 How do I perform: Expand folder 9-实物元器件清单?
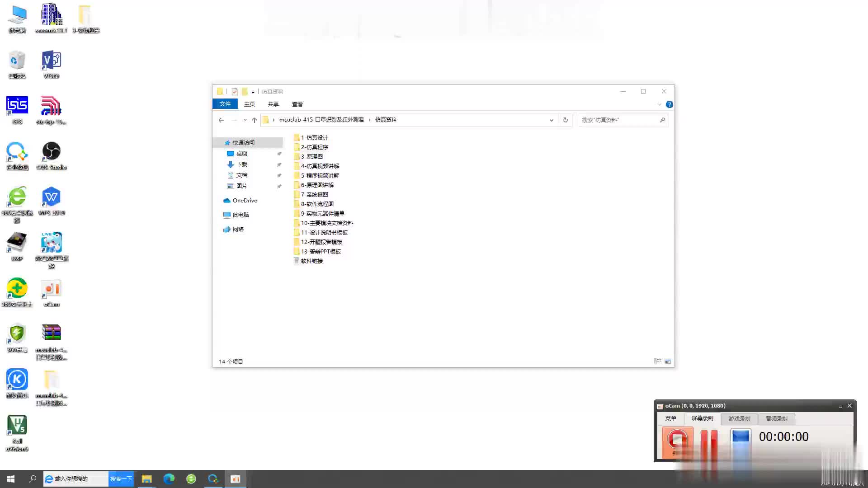click(322, 213)
